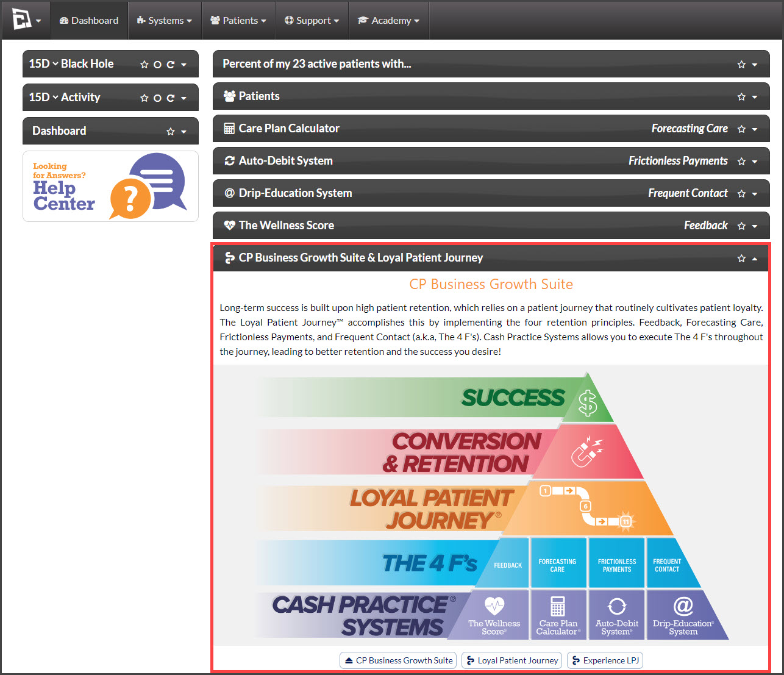Click "Forecasting Care" label in Care Plan header
Screen dimensions: 784x675
(690, 129)
